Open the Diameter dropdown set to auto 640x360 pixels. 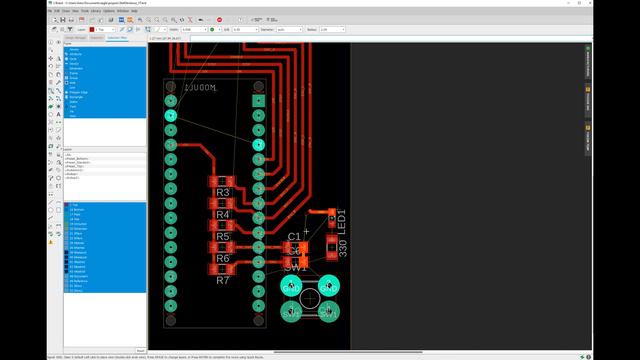289,29
